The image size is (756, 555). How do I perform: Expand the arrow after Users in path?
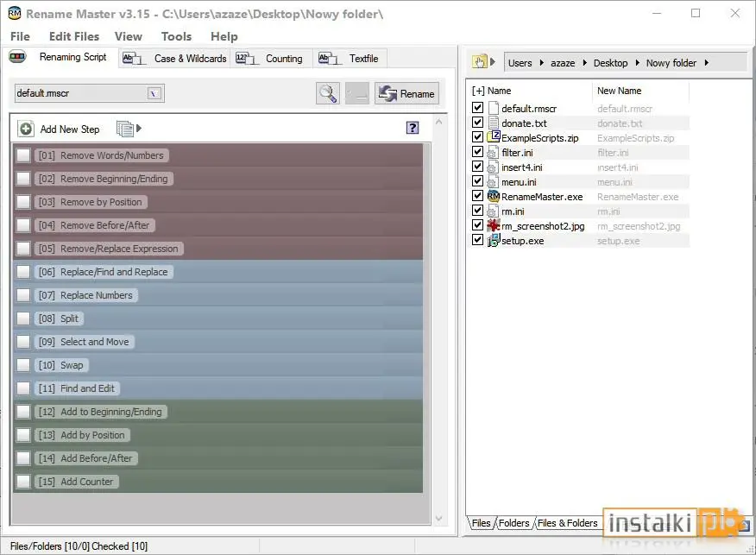[541, 63]
